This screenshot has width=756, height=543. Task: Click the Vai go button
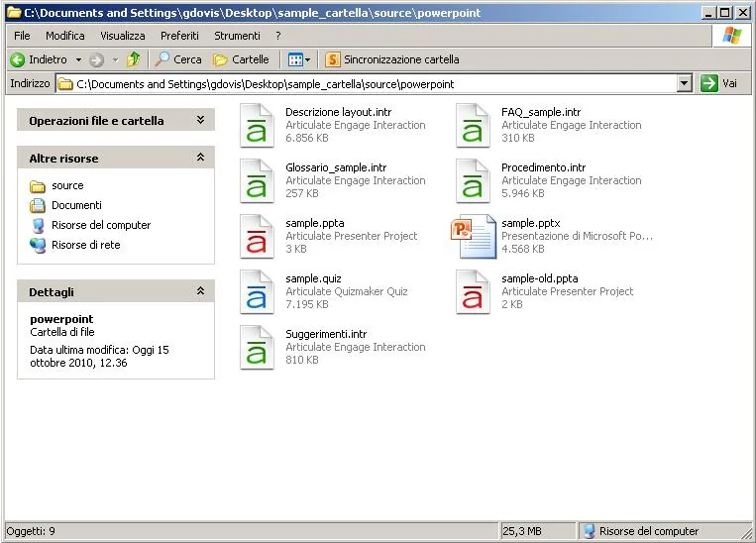tap(719, 83)
